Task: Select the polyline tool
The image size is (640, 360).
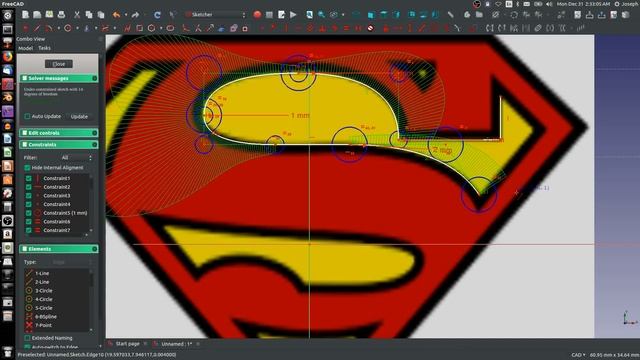Action: tap(127, 28)
